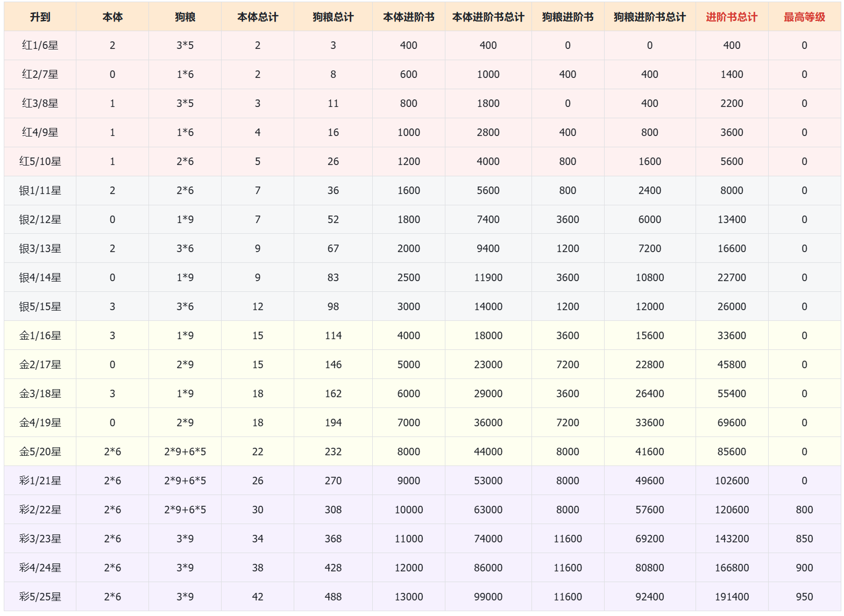
Task: Select the 银3/13星 row label
Action: [40, 249]
